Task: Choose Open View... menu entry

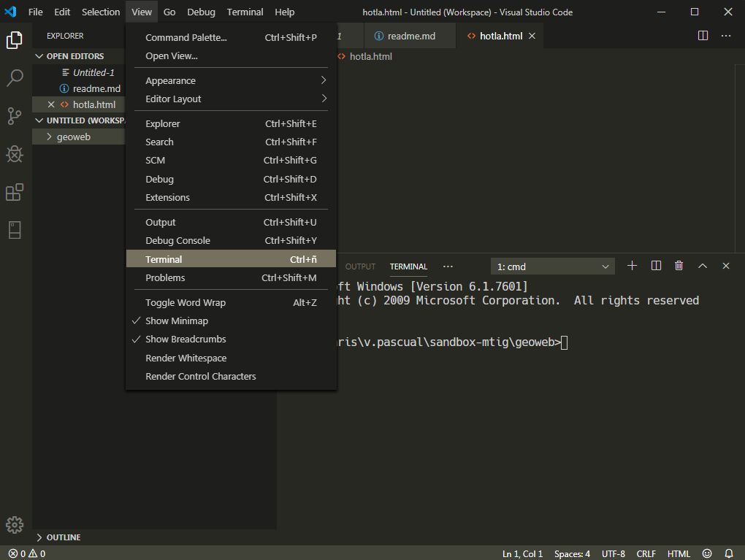Action: (231, 56)
